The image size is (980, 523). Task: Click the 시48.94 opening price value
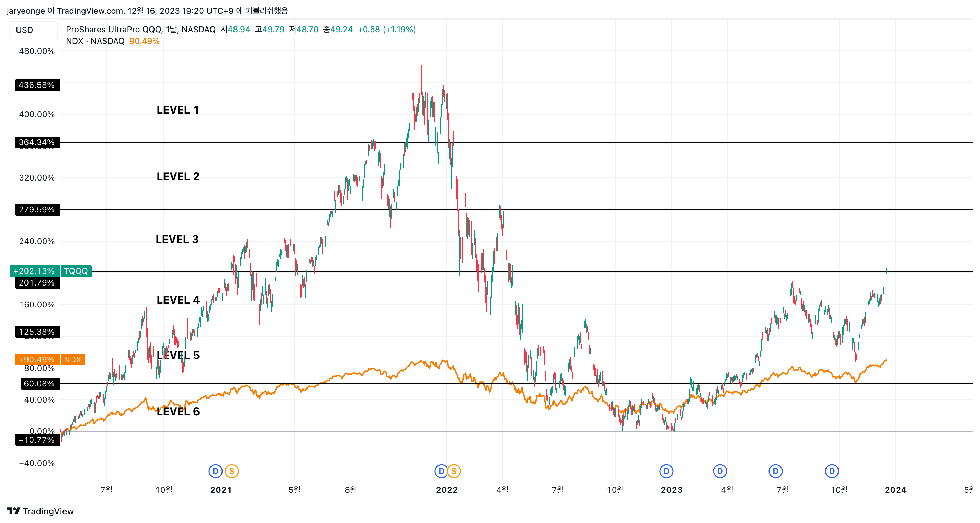(235, 29)
